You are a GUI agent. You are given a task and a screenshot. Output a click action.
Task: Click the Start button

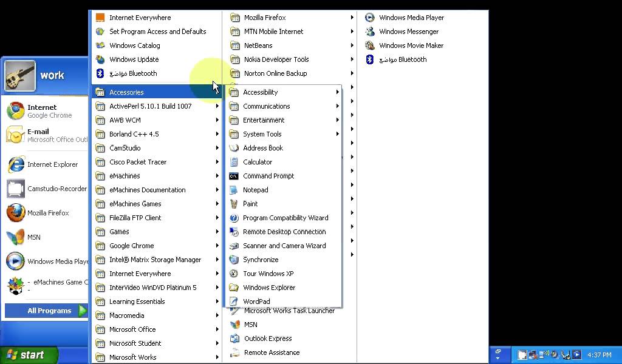[x=29, y=355]
